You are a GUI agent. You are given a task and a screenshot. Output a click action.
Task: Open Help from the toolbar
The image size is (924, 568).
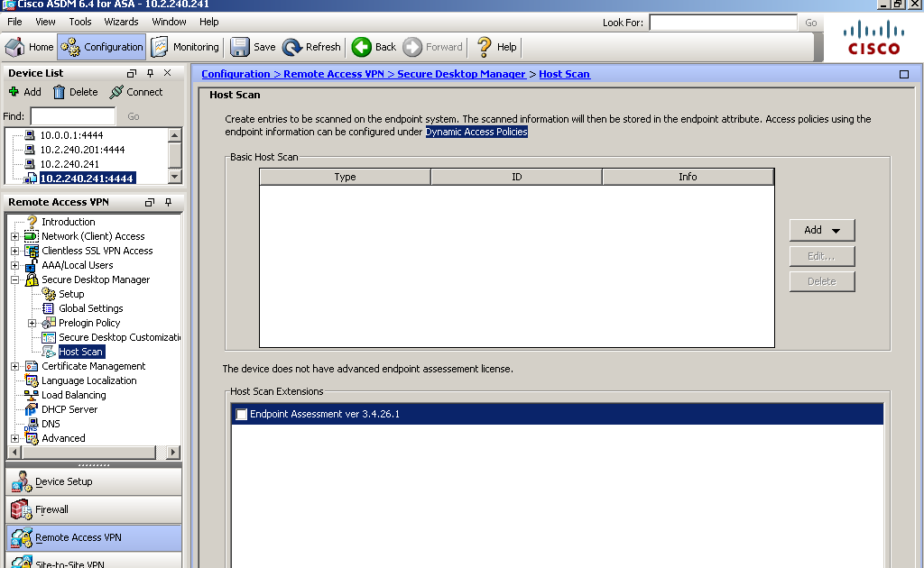(497, 47)
